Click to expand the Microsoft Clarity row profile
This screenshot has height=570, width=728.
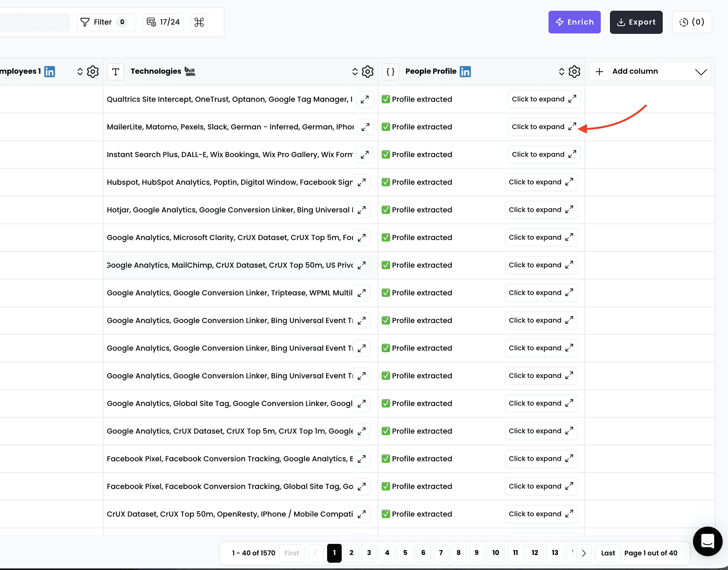[541, 237]
